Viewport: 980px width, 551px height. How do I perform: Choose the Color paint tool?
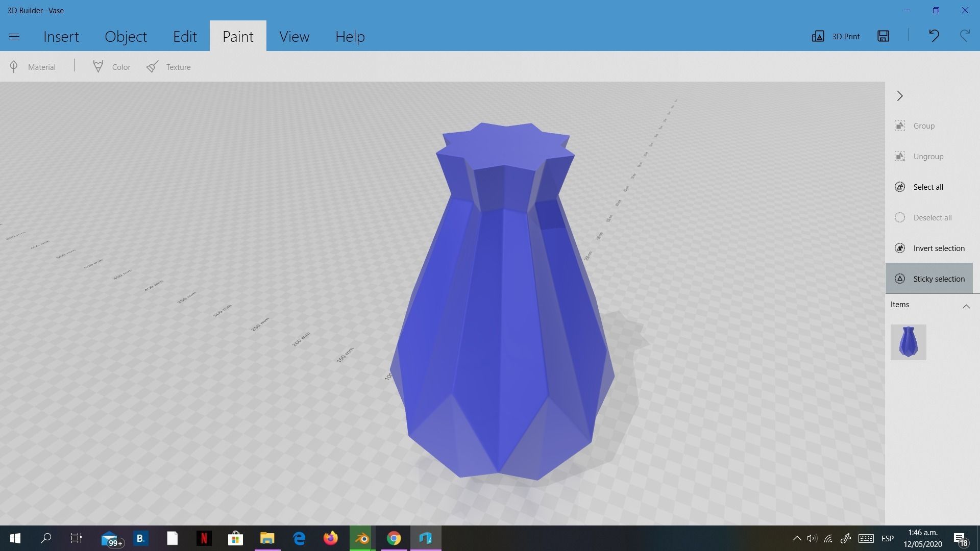click(x=112, y=67)
